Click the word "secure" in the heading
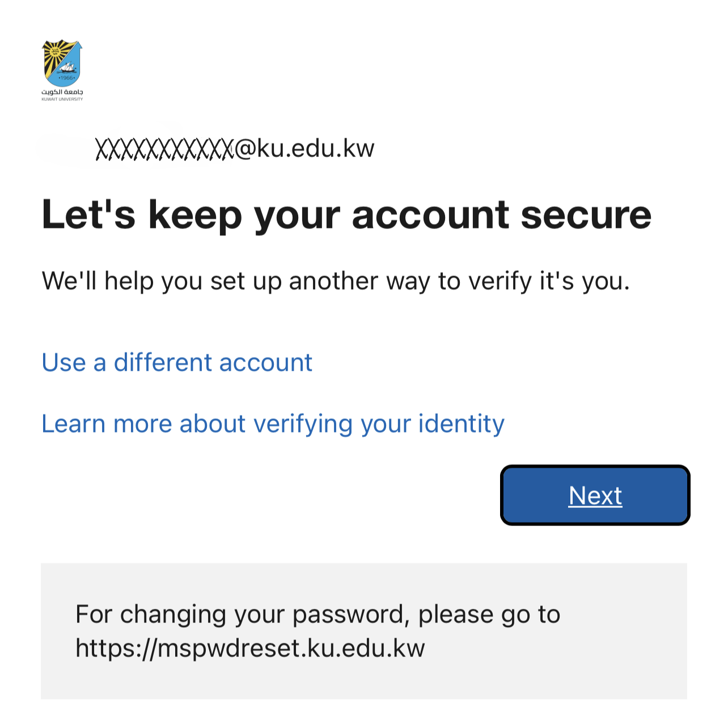This screenshot has height=725, width=728. 586,215
